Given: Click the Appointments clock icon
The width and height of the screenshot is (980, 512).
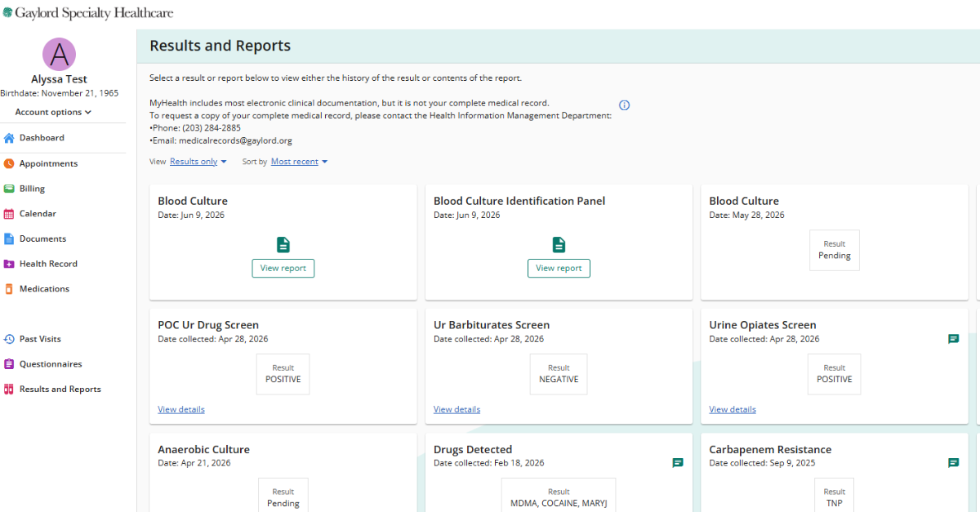Looking at the screenshot, I should coord(9,163).
